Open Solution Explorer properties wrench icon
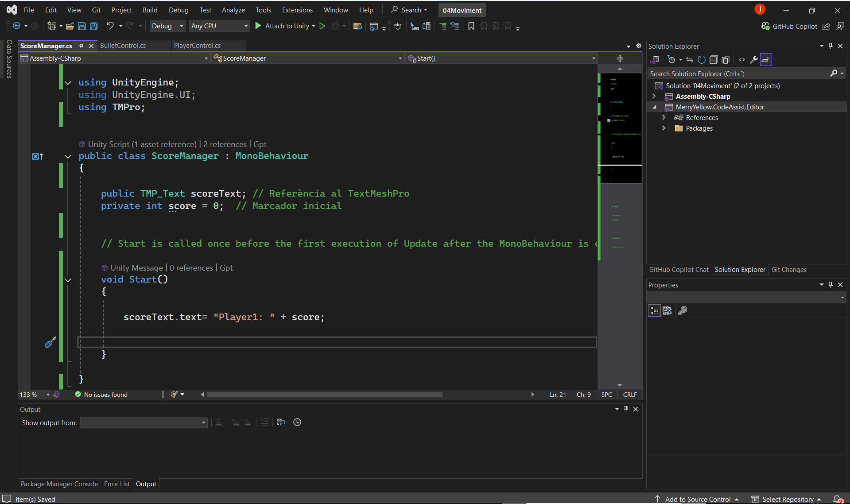Screen dimensions: 850x504 (753, 60)
